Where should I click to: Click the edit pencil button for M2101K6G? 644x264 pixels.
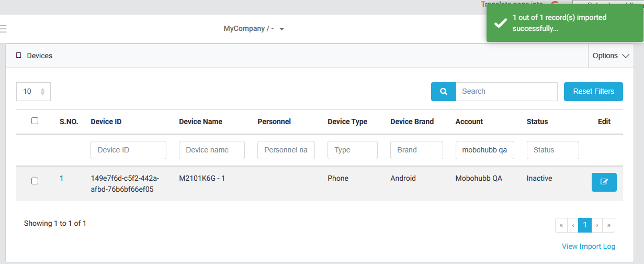[x=604, y=182]
